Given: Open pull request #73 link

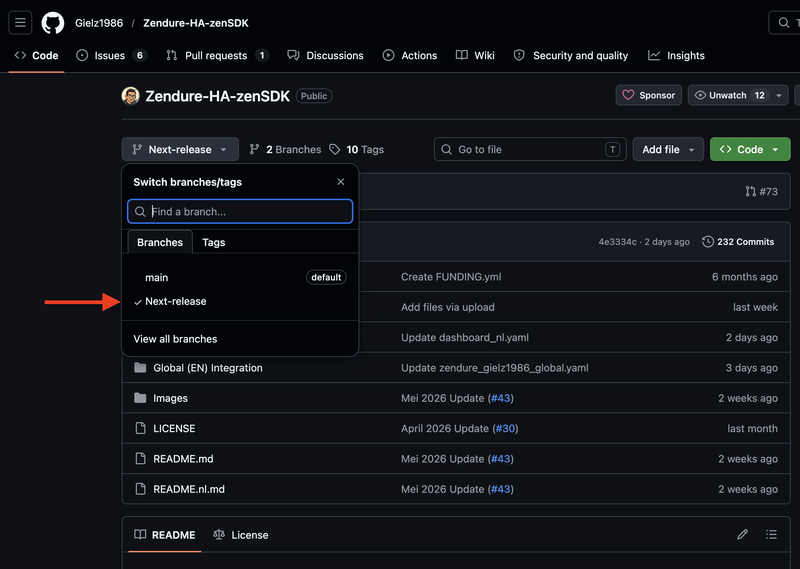Looking at the screenshot, I should coord(762,191).
